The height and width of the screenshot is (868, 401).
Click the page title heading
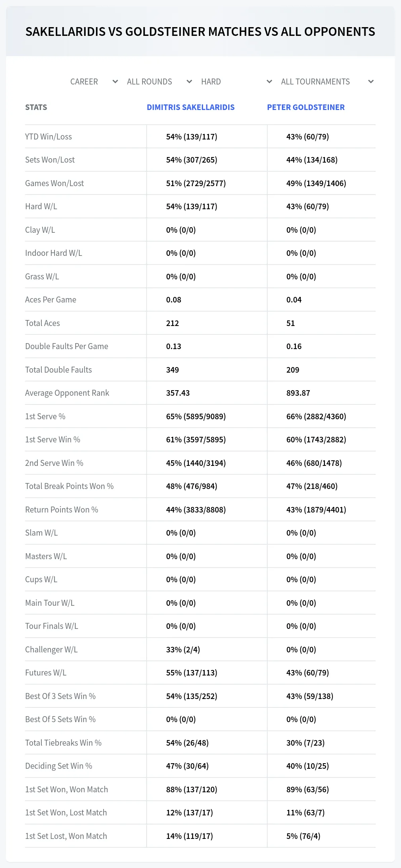pyautogui.click(x=200, y=31)
